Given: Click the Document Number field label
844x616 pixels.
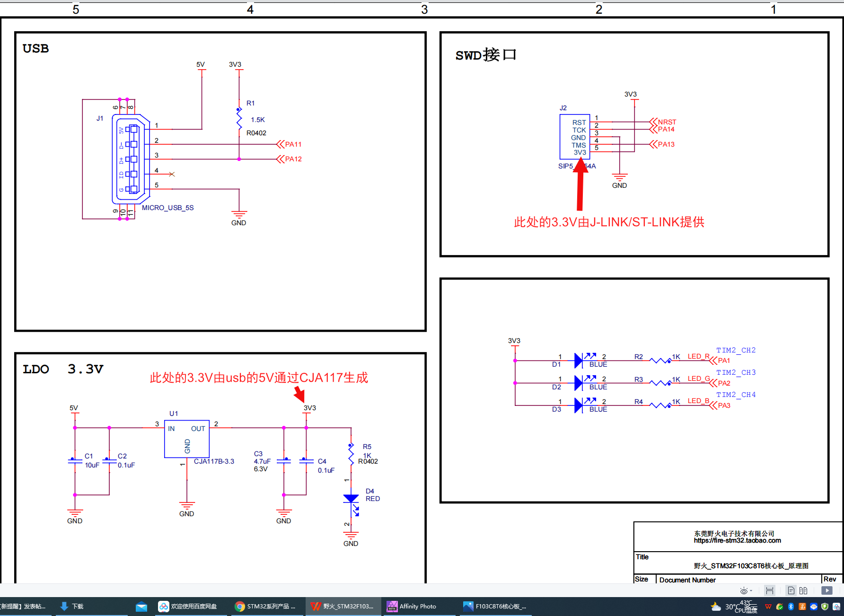Looking at the screenshot, I should pos(687,580).
